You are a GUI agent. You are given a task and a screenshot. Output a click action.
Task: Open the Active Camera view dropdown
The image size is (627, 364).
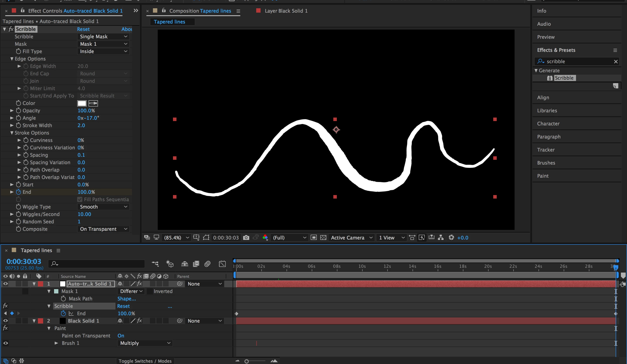(351, 238)
